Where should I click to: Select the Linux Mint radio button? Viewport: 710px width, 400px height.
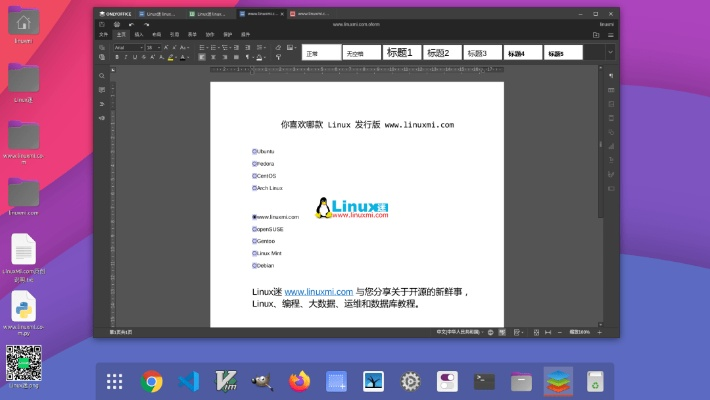(254, 253)
